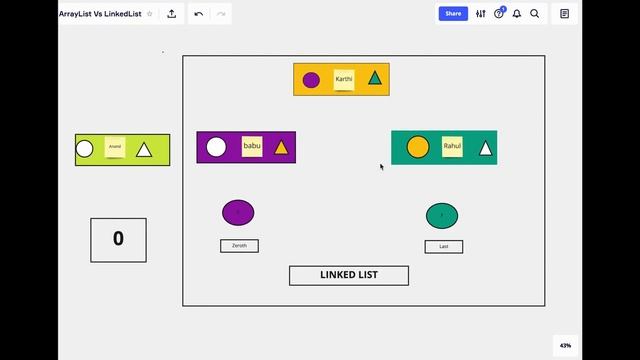The height and width of the screenshot is (360, 640).
Task: Click the Last label box
Action: tap(444, 247)
